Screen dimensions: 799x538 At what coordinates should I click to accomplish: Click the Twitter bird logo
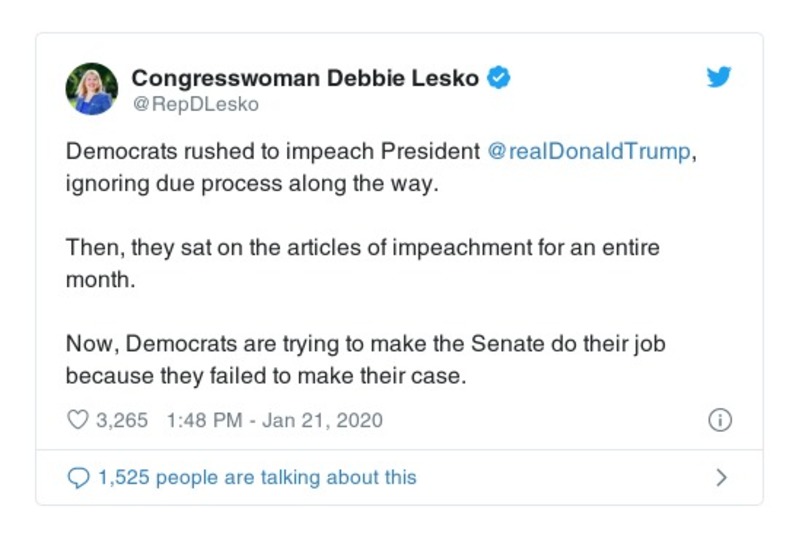click(x=719, y=77)
